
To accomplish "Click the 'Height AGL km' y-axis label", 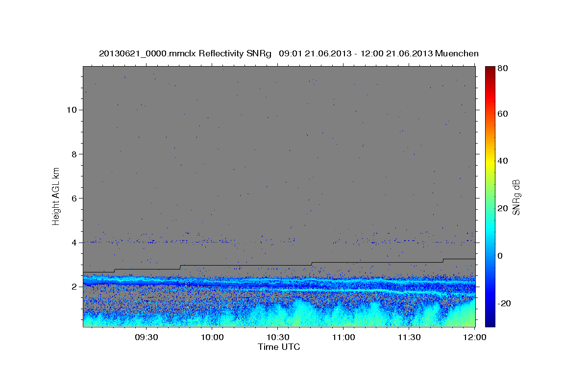I will point(56,196).
